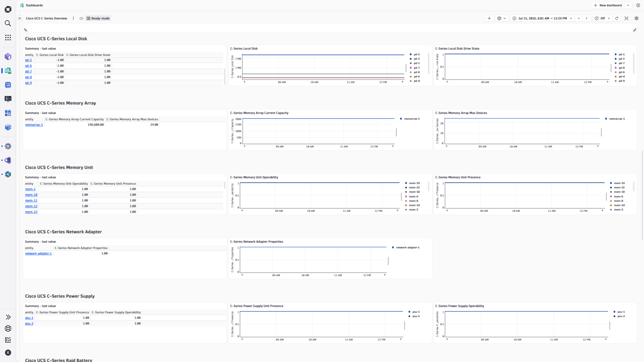This screenshot has width=644, height=362.
Task: Open the auto-refresh Off dropdown
Action: [603, 18]
